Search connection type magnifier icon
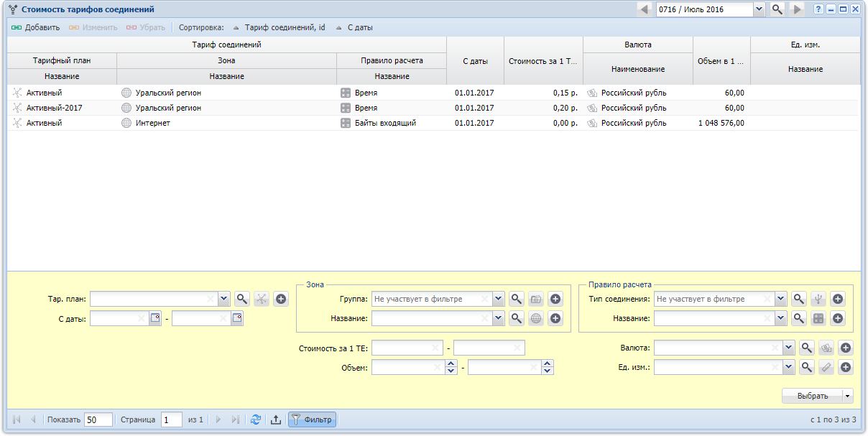868x436 pixels. point(799,299)
